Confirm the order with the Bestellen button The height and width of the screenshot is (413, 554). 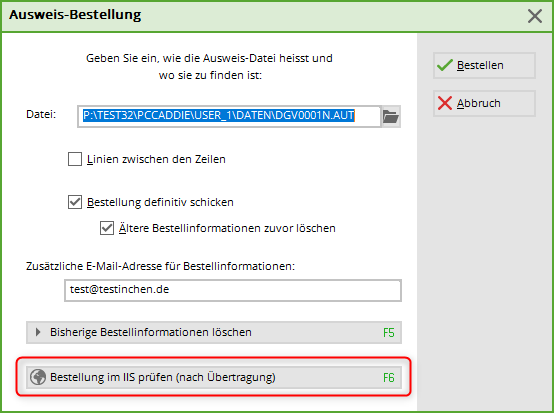coord(484,65)
